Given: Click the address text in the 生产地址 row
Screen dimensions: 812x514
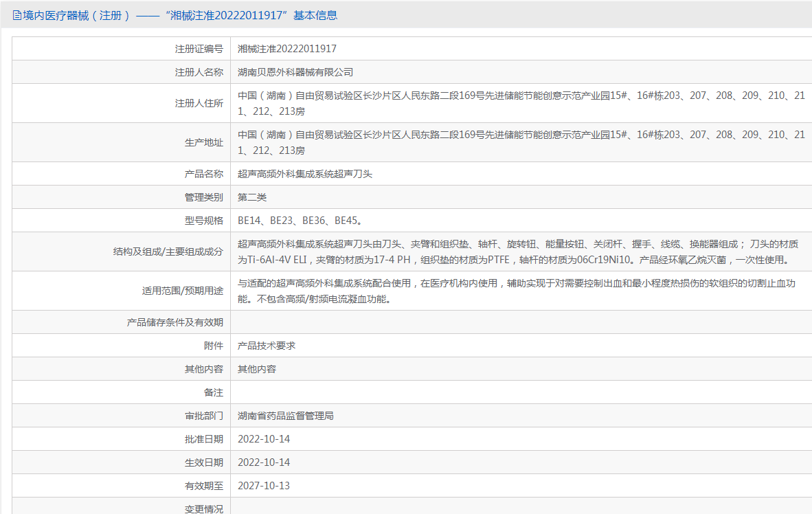Looking at the screenshot, I should 521,142.
